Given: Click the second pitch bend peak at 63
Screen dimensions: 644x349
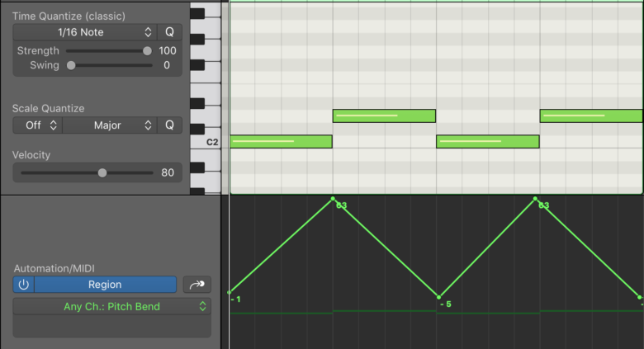Looking at the screenshot, I should click(x=535, y=199).
